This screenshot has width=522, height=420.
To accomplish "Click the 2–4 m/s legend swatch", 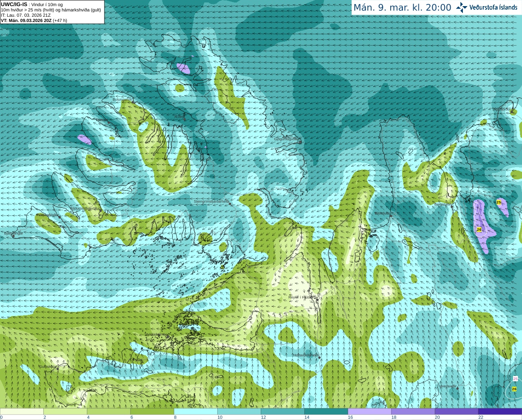I will [x=65, y=411].
